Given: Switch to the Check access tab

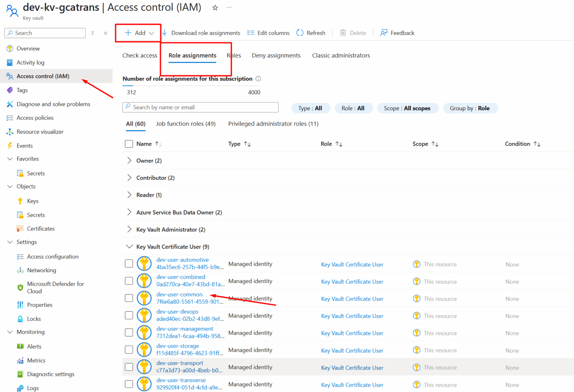Looking at the screenshot, I should (140, 55).
